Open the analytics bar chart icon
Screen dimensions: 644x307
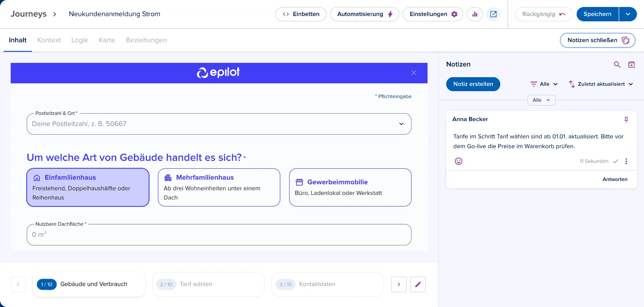point(475,14)
